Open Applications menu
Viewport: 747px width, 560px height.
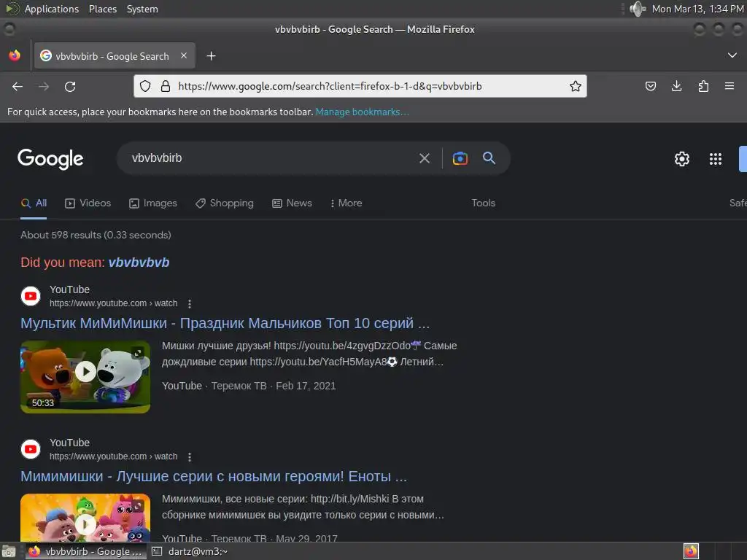[x=52, y=9]
